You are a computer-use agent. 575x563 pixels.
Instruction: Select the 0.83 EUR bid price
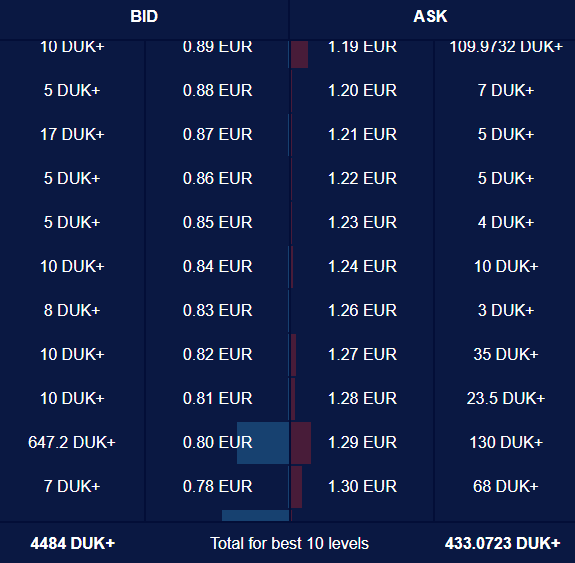pyautogui.click(x=217, y=310)
